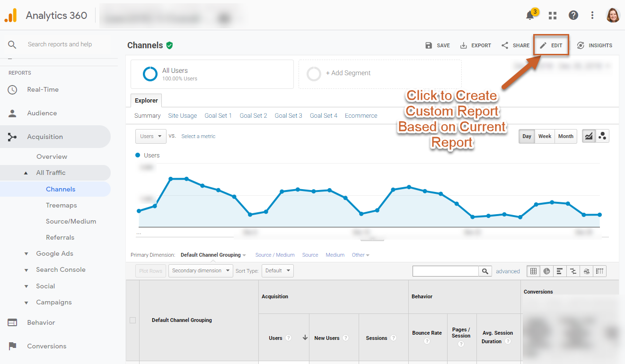625x364 pixels.
Task: Switch graph interval to Month
Action: pyautogui.click(x=565, y=136)
